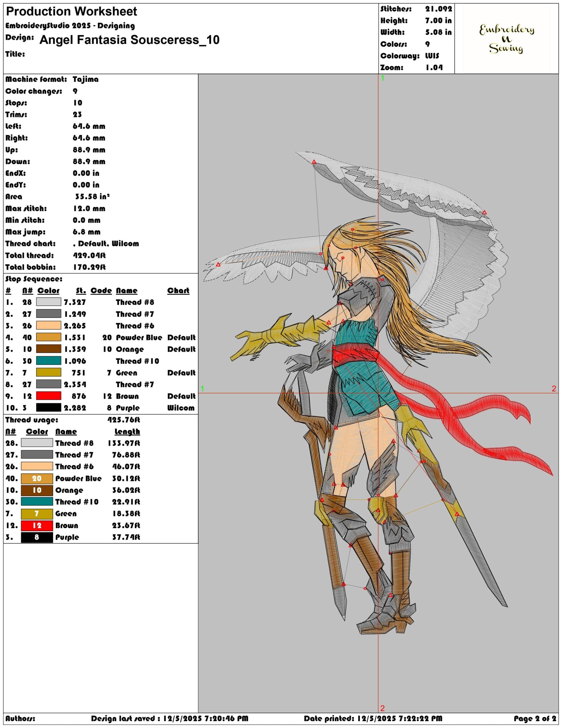Viewport: 562px width, 728px height.
Task: Click Thread #8 swatch in Thread usage
Action: click(37, 443)
